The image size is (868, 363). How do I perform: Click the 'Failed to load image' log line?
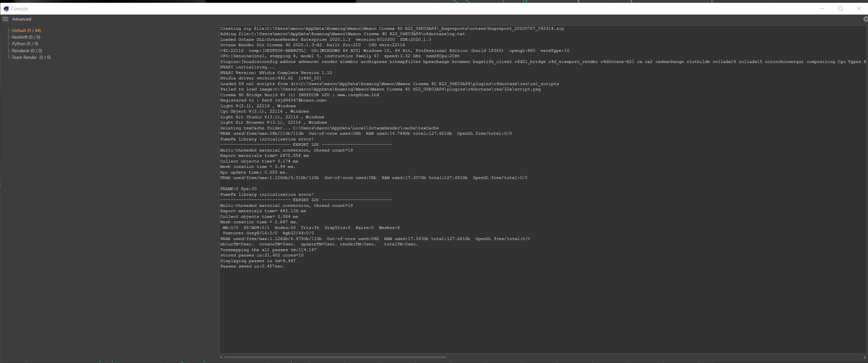tap(380, 89)
